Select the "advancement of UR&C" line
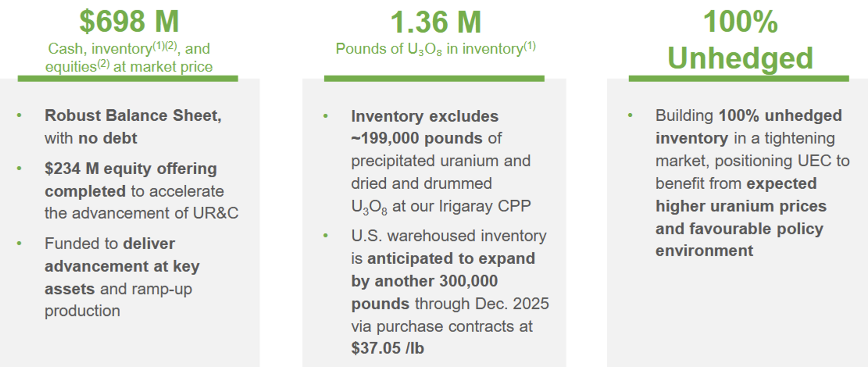The width and height of the screenshot is (868, 367). point(141,213)
